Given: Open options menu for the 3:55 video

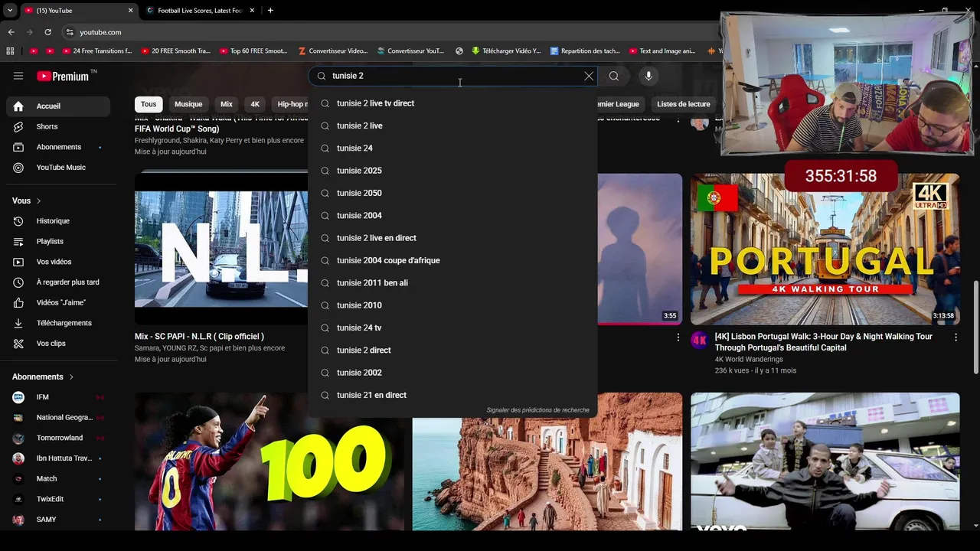Looking at the screenshot, I should pos(678,337).
